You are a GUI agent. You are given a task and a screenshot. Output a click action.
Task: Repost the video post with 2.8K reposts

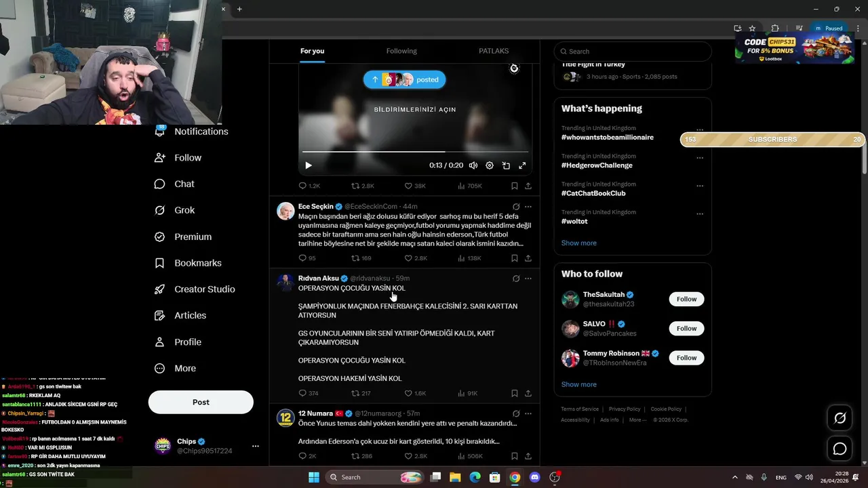coord(362,186)
